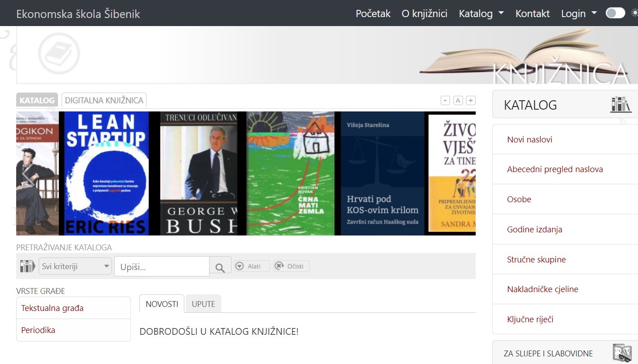This screenshot has width=638, height=364.
Task: Open the O knjižnici page
Action: (x=424, y=13)
